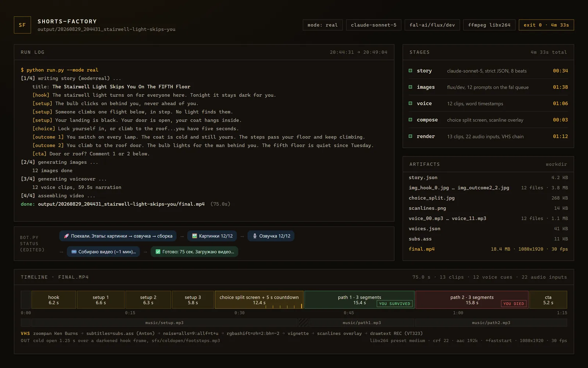Click the exit 0 · 4m 33s status badge
The width and height of the screenshot is (588, 368).
pyautogui.click(x=546, y=25)
